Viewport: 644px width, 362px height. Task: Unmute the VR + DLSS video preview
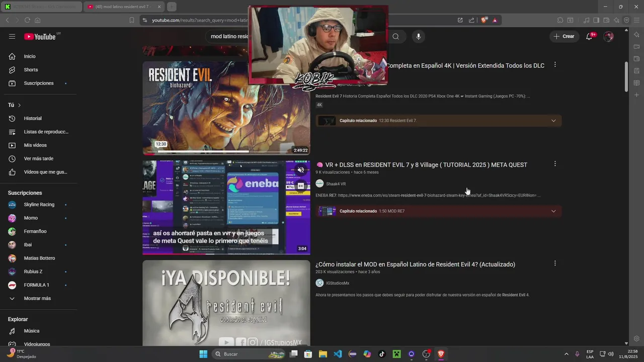300,170
